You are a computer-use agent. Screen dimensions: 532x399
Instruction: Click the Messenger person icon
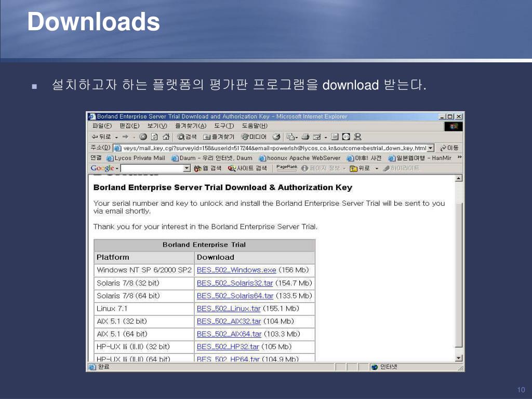coord(357,137)
